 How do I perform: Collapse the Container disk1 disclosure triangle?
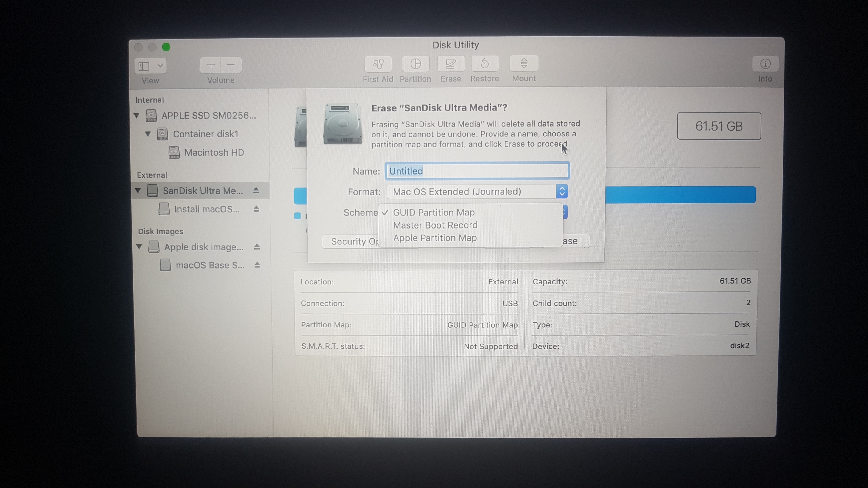coord(148,134)
